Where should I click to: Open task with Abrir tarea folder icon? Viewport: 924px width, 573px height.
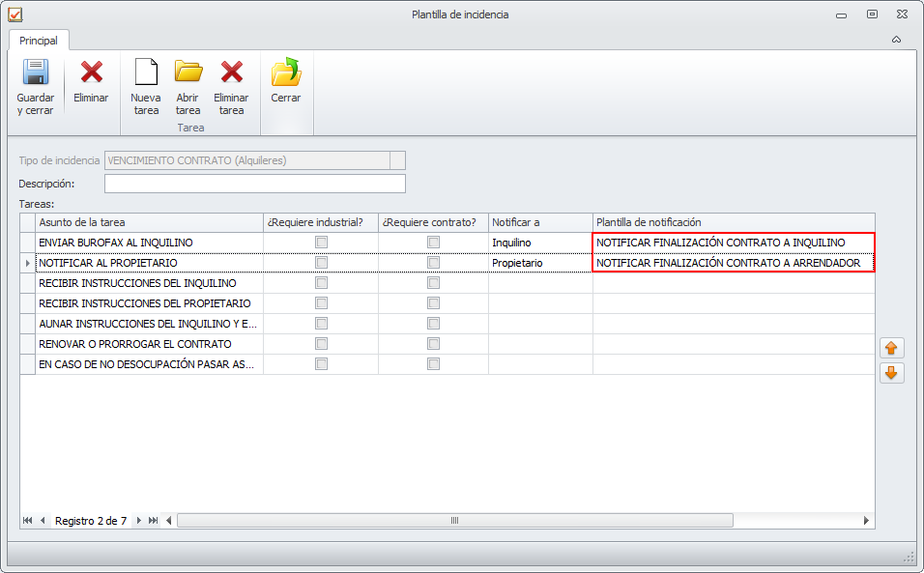click(x=188, y=72)
